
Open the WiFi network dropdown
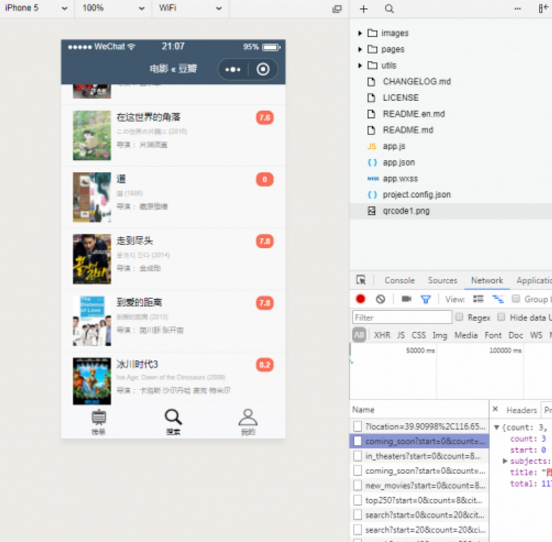click(190, 8)
